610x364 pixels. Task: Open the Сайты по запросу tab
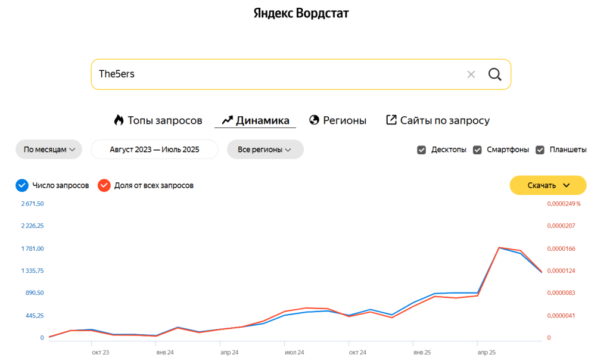444,120
